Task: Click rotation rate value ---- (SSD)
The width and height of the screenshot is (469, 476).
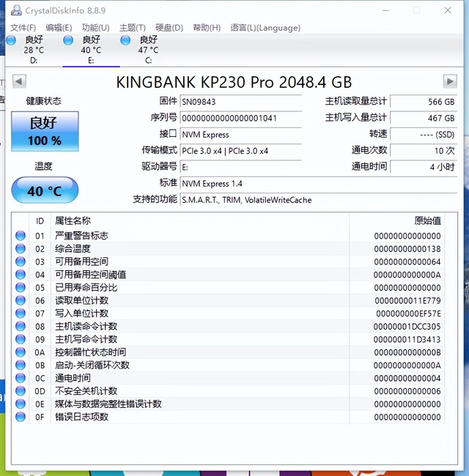Action: click(x=424, y=135)
